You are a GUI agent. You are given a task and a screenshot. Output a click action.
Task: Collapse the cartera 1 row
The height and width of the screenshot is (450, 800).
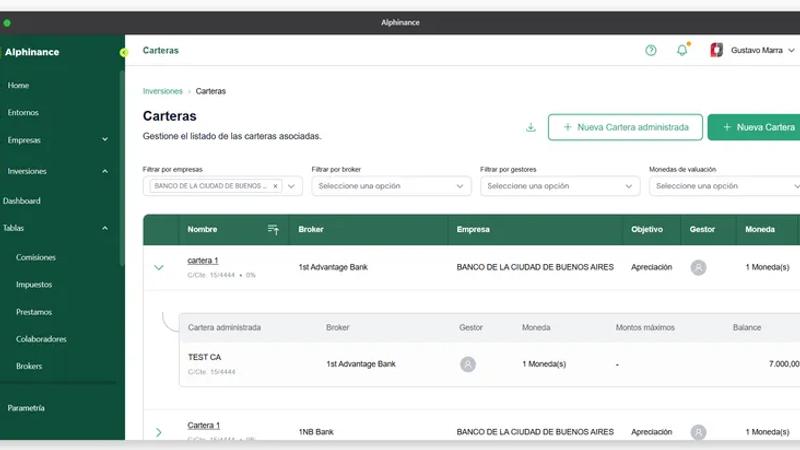(159, 267)
